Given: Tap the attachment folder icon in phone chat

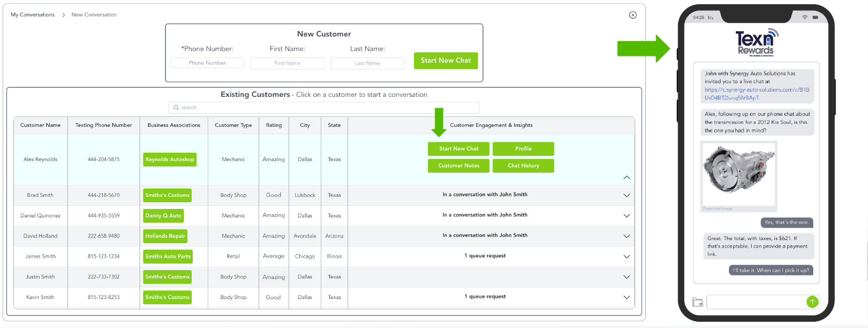Looking at the screenshot, I should point(698,302).
